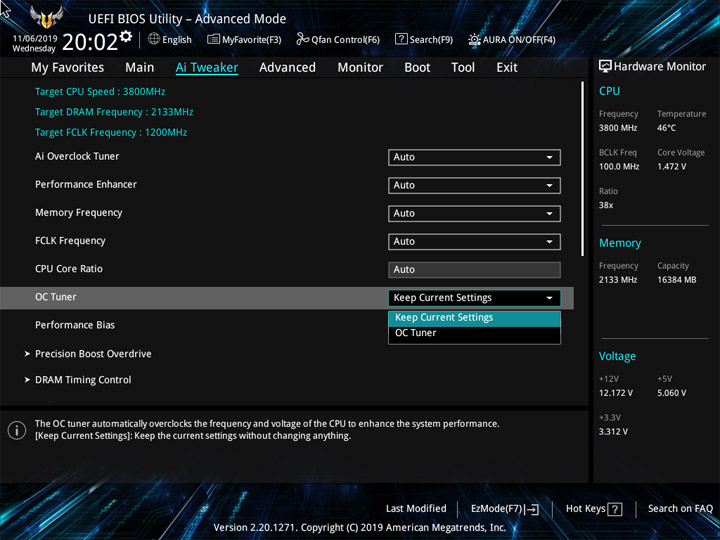Select the Ai Tweaker tab

(207, 68)
